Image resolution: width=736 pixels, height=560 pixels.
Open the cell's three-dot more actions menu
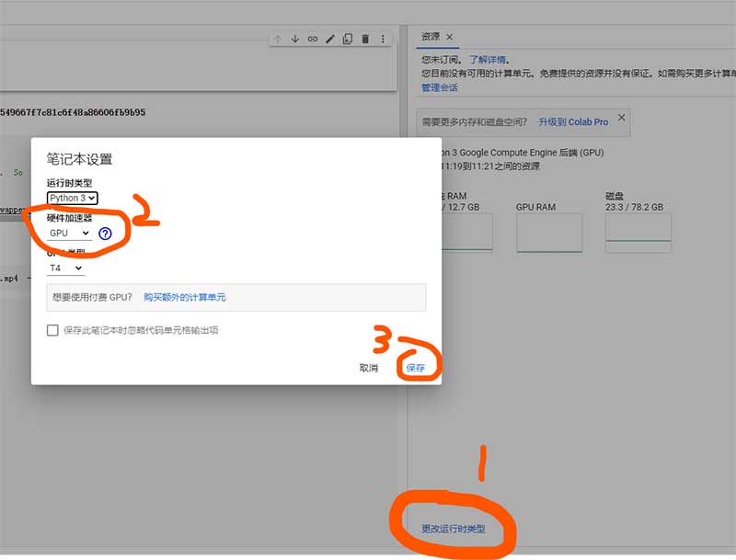384,39
